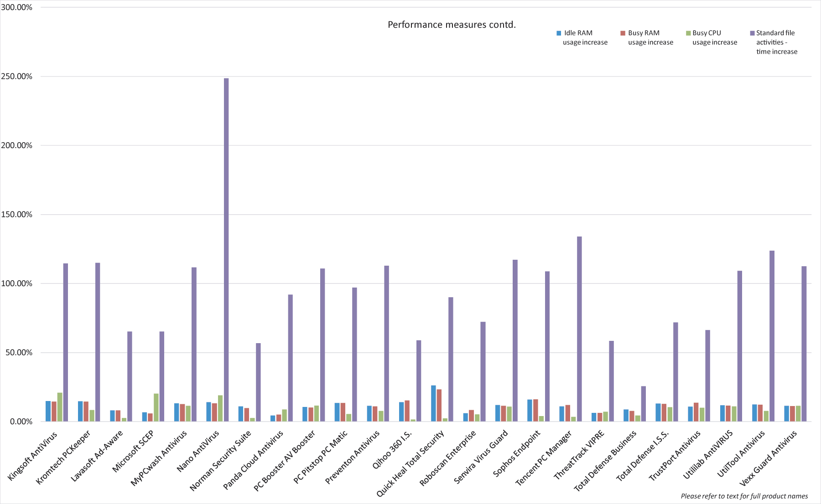
Task: Select the 'Busy CPU usage increase' legend label
Action: pos(715,37)
